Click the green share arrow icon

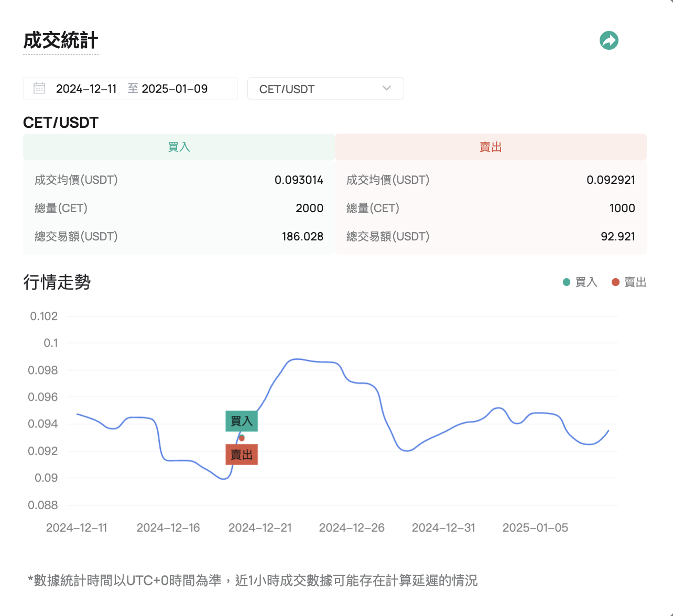609,40
